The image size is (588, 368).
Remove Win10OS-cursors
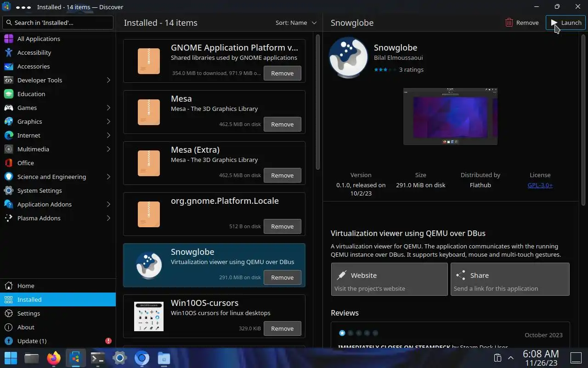tap(283, 328)
